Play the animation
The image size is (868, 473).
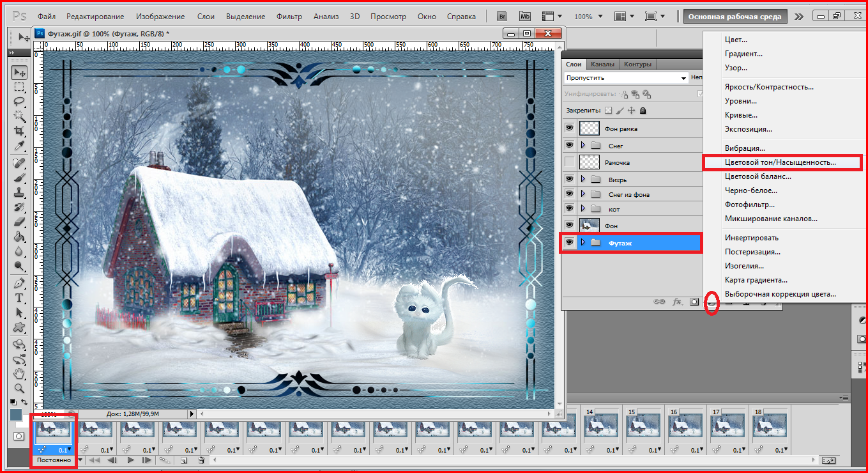click(131, 460)
